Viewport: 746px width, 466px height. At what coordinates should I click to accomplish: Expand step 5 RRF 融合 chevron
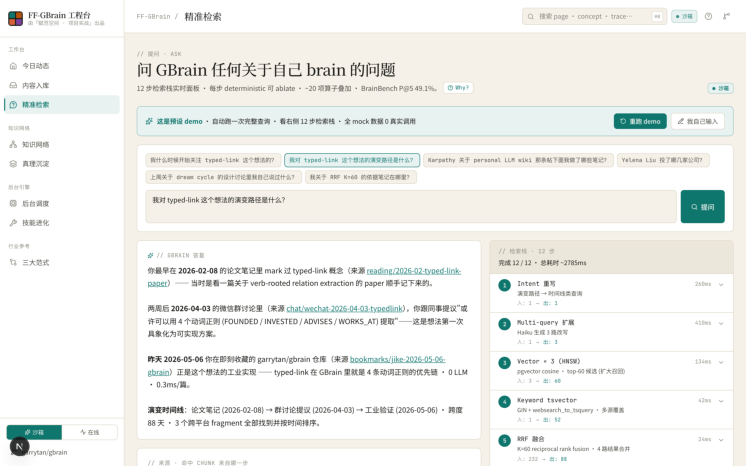pyautogui.click(x=721, y=440)
